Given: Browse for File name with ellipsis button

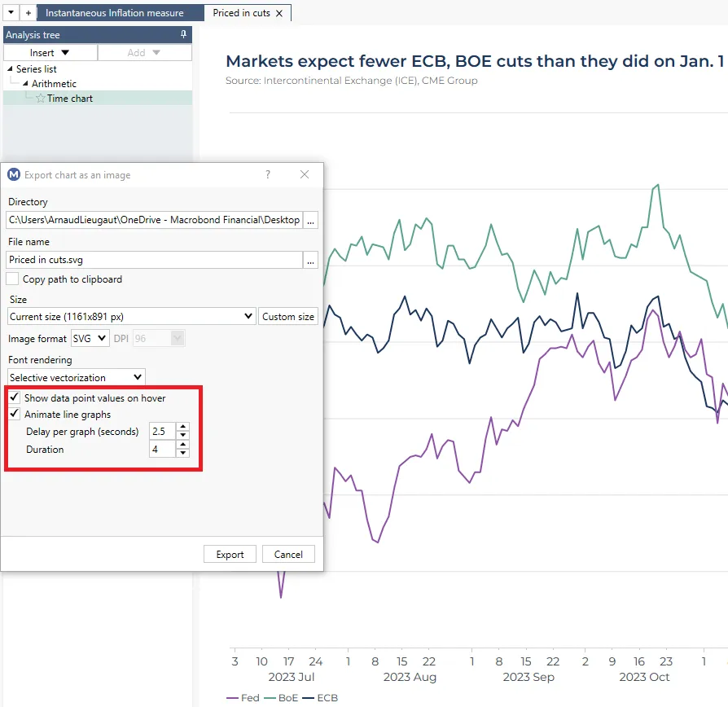Looking at the screenshot, I should (310, 260).
